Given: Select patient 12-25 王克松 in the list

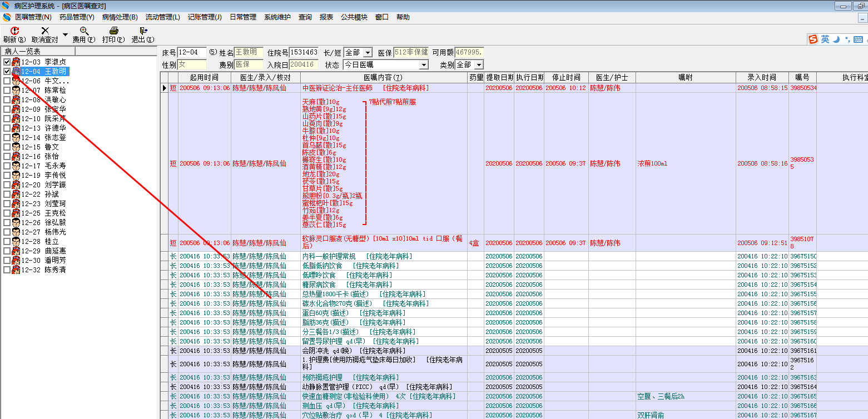Looking at the screenshot, I should tap(43, 213).
